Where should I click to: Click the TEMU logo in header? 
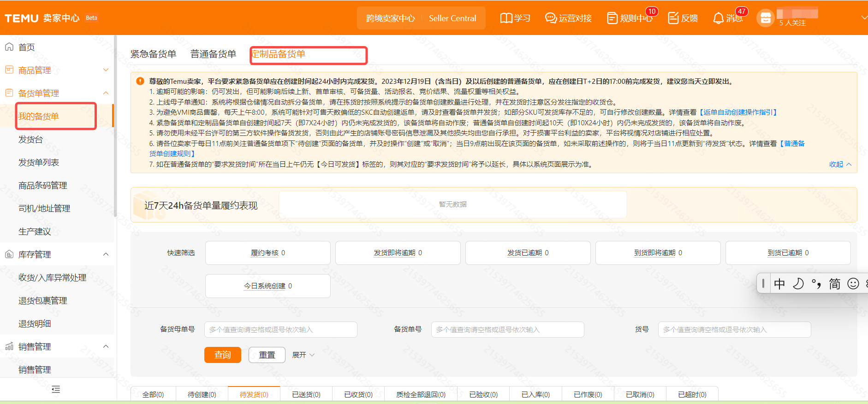(x=22, y=18)
